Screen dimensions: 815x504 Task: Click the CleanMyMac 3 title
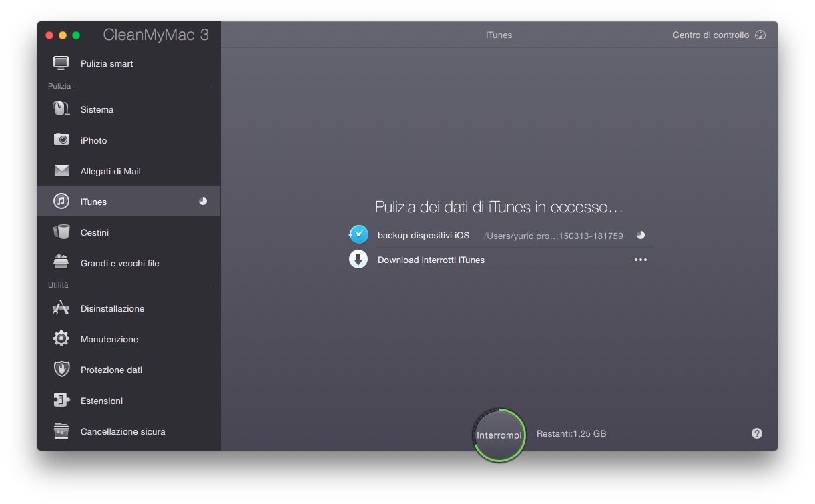click(x=156, y=35)
